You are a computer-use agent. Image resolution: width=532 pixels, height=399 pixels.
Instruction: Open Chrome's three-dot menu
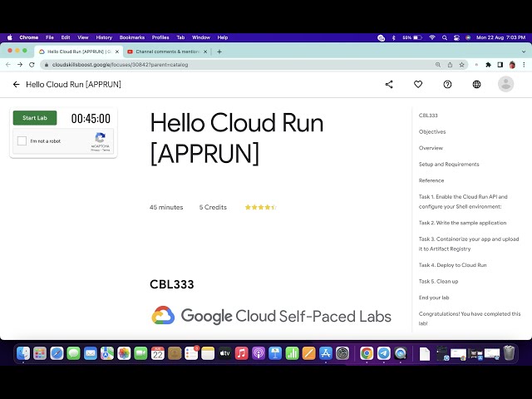click(524, 65)
